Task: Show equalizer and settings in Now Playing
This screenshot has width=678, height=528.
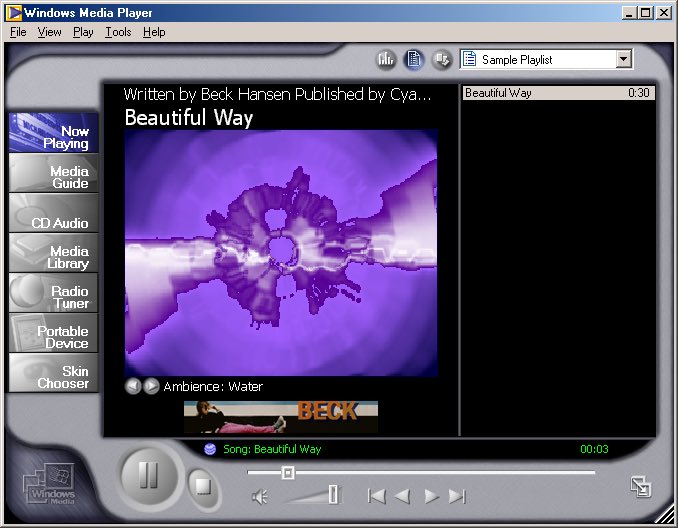Action: (x=386, y=59)
